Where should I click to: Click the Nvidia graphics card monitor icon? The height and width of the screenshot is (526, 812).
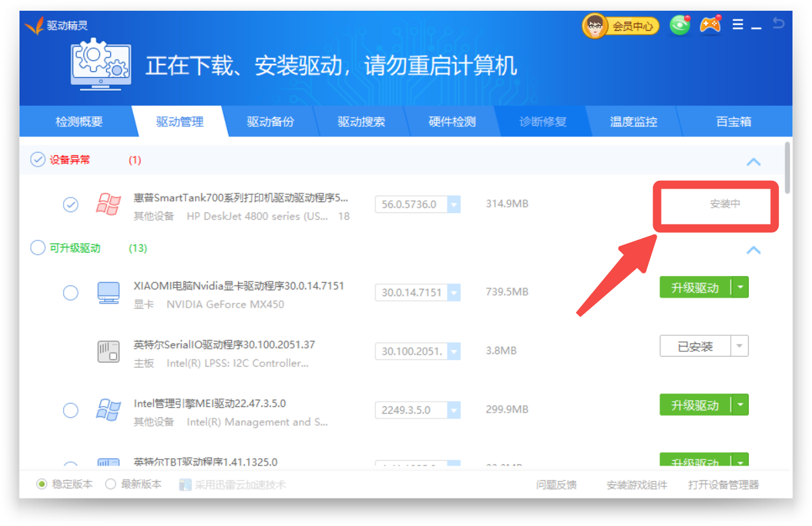108,293
